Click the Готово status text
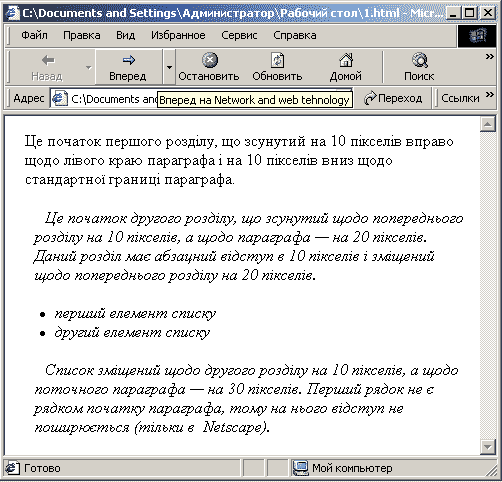The image size is (502, 482). 42,468
